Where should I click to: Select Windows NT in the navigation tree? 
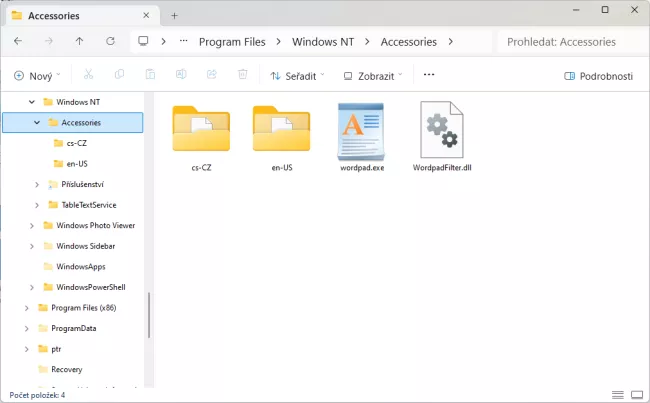coord(78,102)
